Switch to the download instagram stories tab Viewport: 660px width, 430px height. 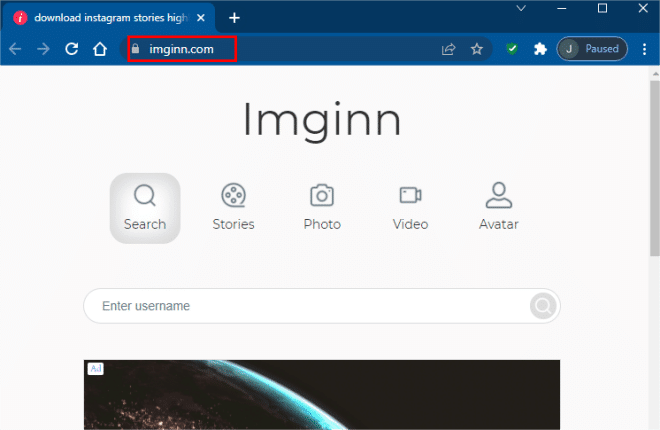click(108, 18)
